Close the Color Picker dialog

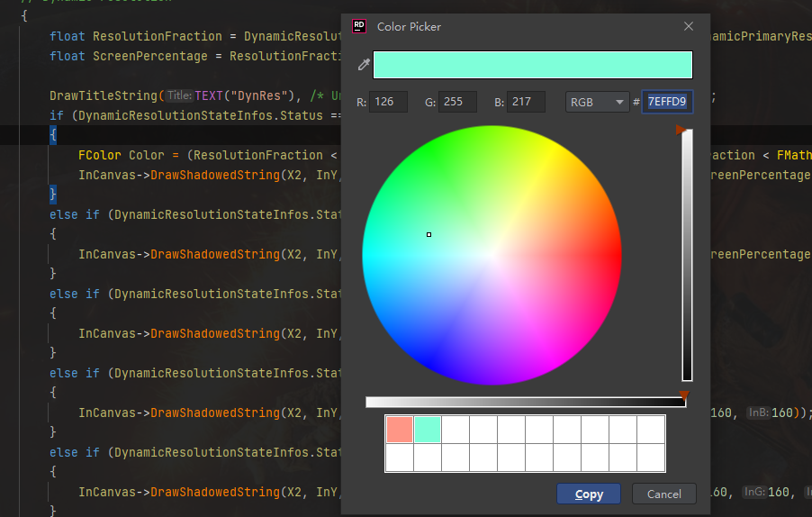689,26
